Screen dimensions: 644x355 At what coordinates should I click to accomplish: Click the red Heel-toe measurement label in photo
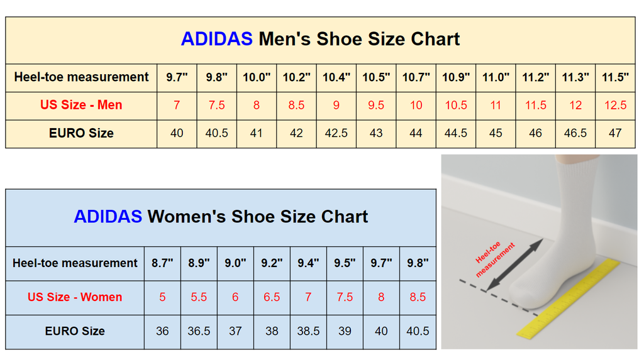tap(494, 259)
